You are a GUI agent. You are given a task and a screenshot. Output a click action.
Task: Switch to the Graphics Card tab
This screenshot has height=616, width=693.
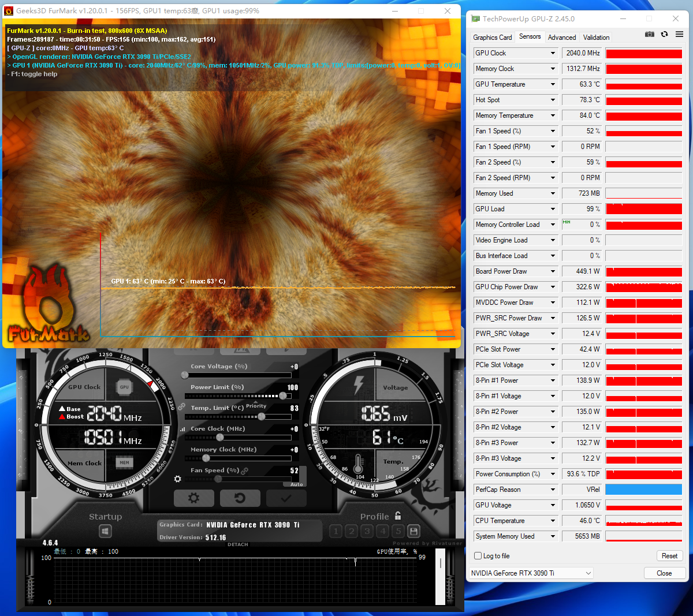click(x=492, y=38)
